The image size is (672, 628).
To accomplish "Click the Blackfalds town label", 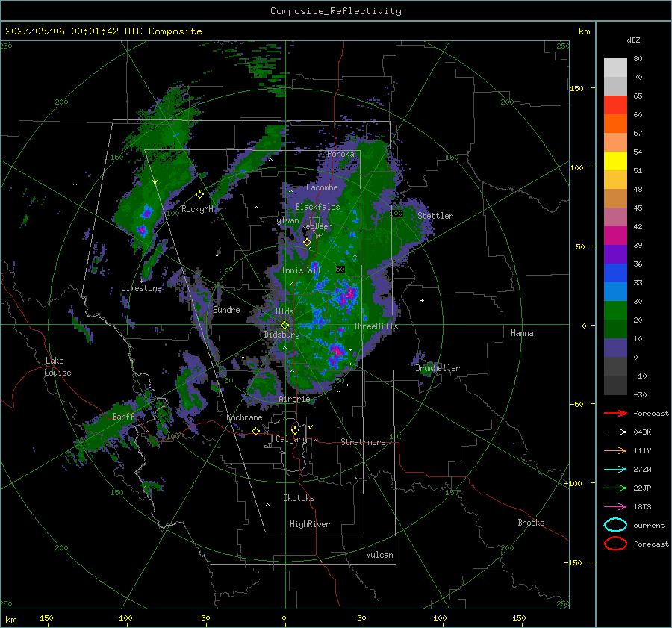I will (x=317, y=207).
